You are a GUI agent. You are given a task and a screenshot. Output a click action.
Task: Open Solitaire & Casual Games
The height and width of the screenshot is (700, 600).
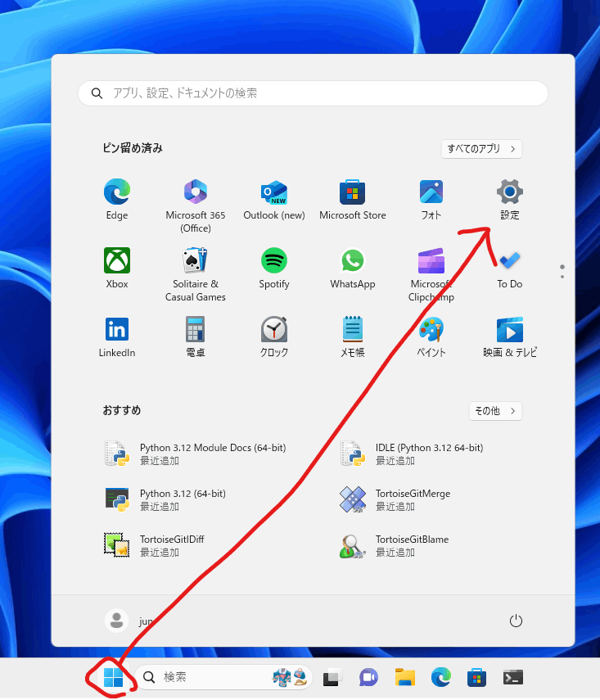(196, 274)
